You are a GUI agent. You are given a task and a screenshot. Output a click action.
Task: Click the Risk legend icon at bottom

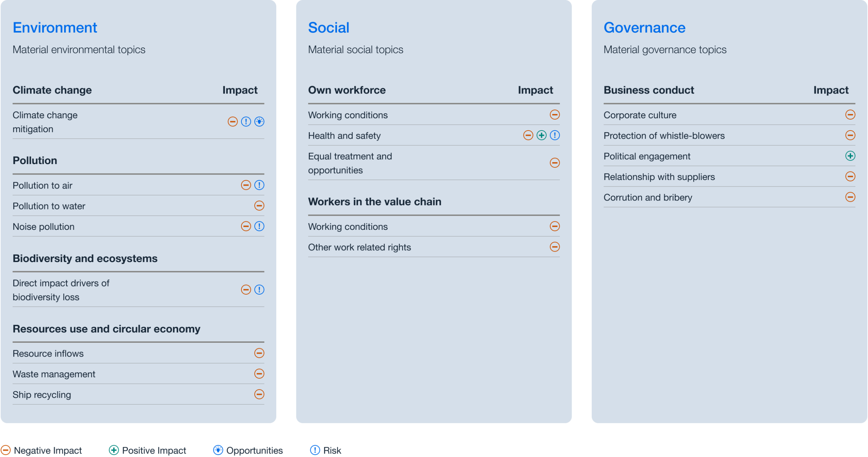pos(315,450)
